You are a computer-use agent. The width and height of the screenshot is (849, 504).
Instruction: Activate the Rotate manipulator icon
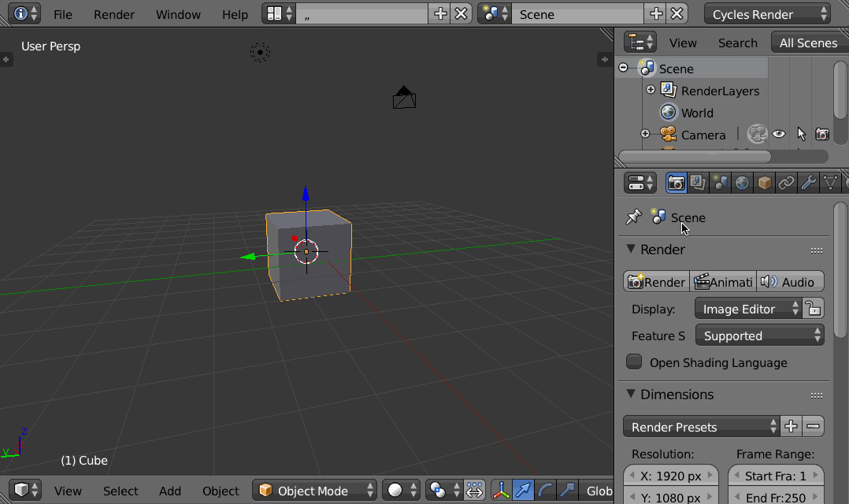click(544, 490)
